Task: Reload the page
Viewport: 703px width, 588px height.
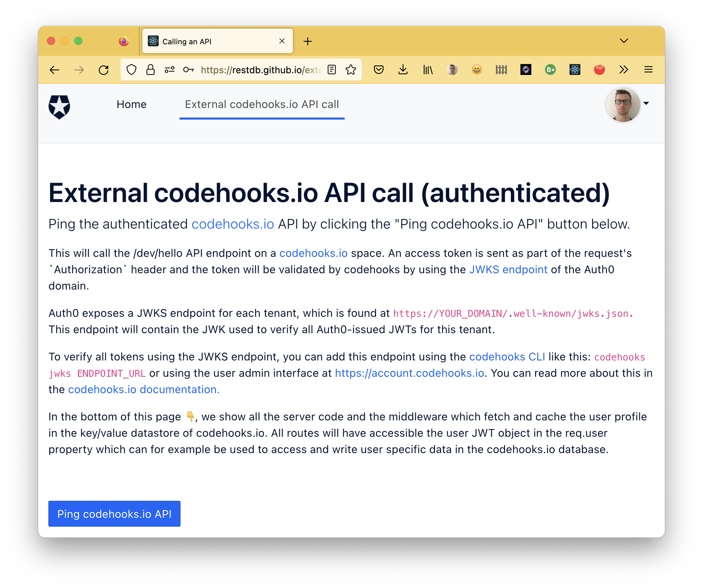Action: click(104, 70)
